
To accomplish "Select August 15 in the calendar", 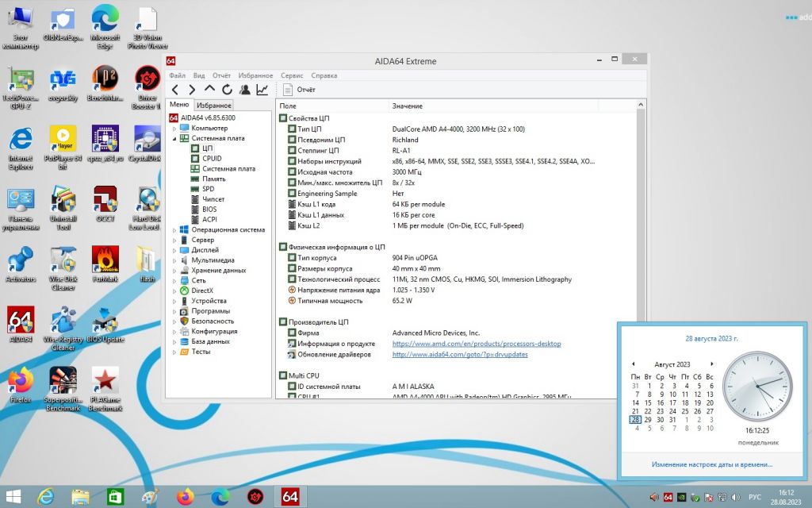I will (648, 402).
